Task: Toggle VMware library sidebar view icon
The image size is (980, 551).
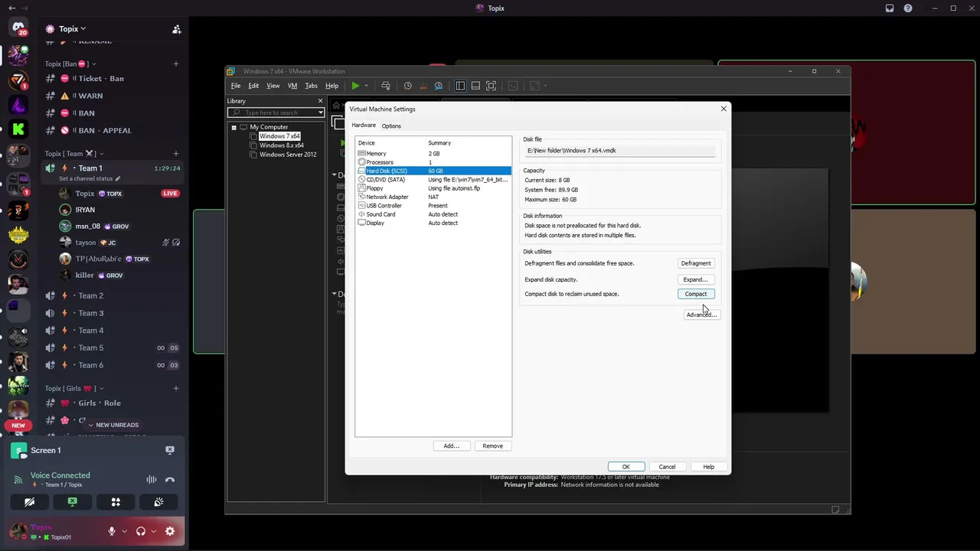Action: click(x=460, y=86)
